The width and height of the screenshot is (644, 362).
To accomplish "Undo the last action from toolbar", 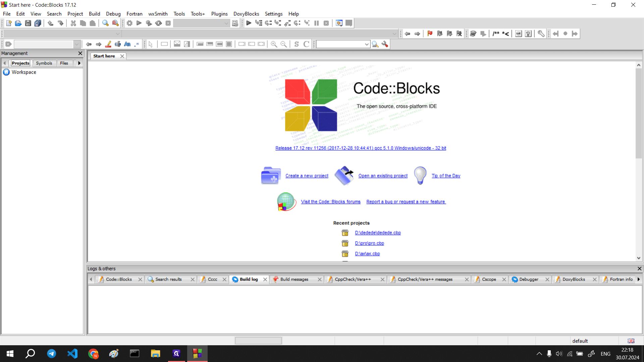I will [51, 23].
